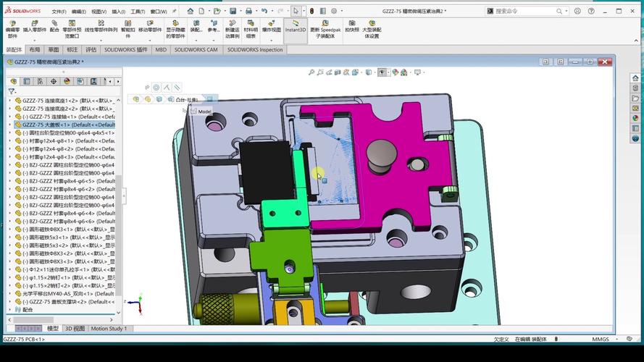644x362 pixels.
Task: Open the Motion Study 1 bottom tab
Action: coord(109,329)
